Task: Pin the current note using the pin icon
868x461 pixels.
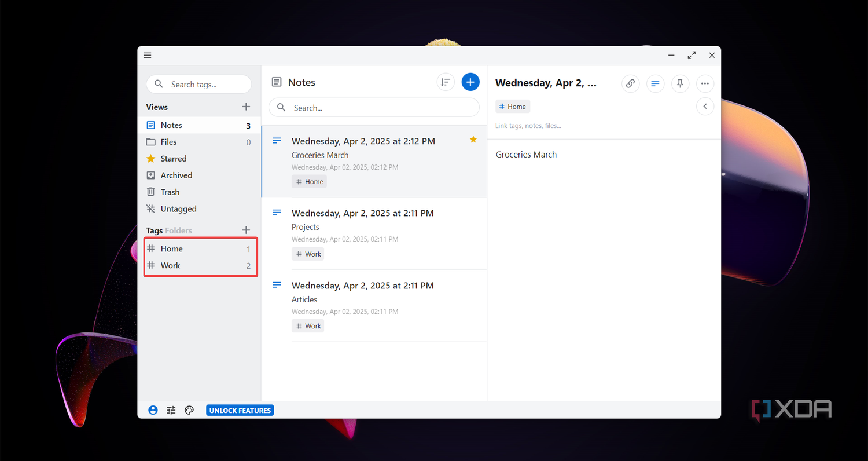Action: pos(680,83)
